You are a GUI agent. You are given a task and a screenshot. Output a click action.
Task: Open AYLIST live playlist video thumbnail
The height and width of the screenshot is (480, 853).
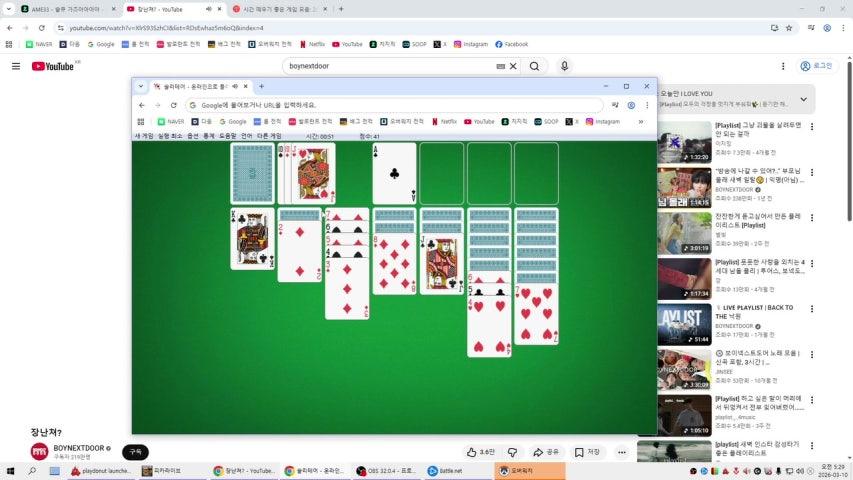click(684, 324)
